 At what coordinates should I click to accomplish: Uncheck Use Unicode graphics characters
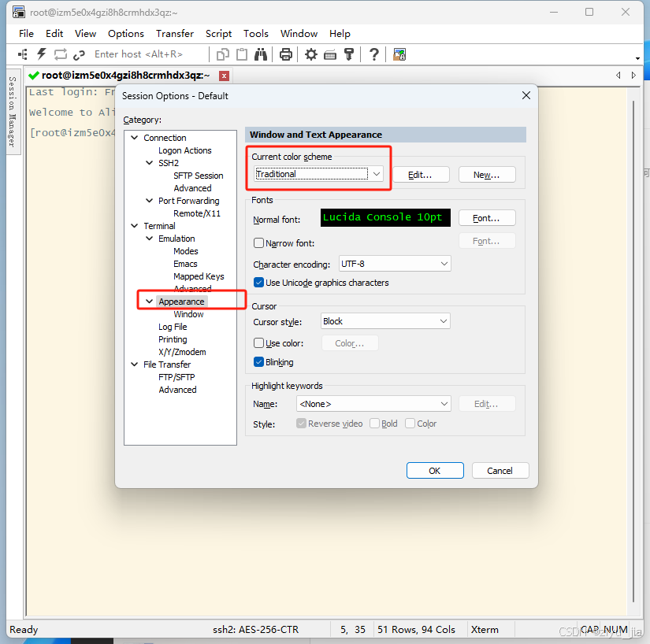(258, 283)
